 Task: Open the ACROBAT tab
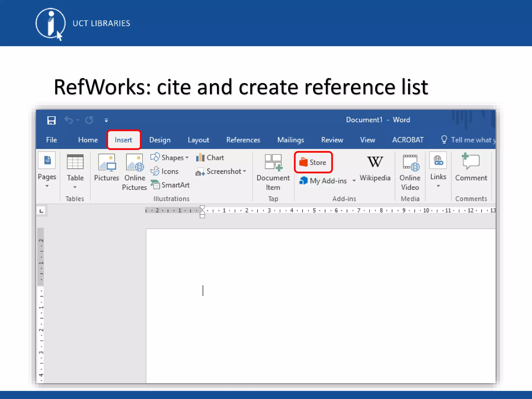tap(408, 140)
